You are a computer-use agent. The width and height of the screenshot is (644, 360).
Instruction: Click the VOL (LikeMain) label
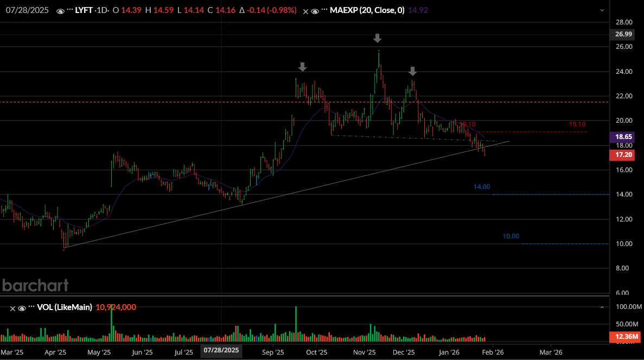[65, 307]
